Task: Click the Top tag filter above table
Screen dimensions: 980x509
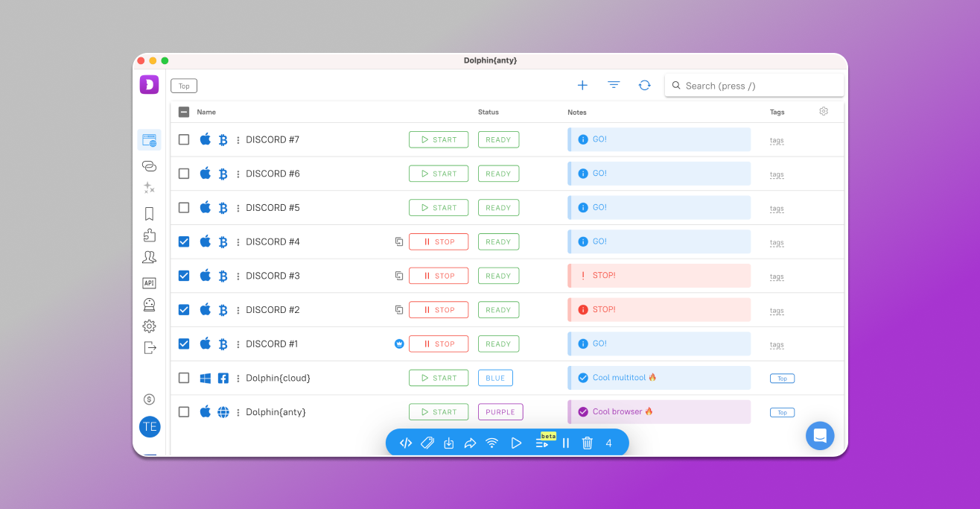Action: 184,86
